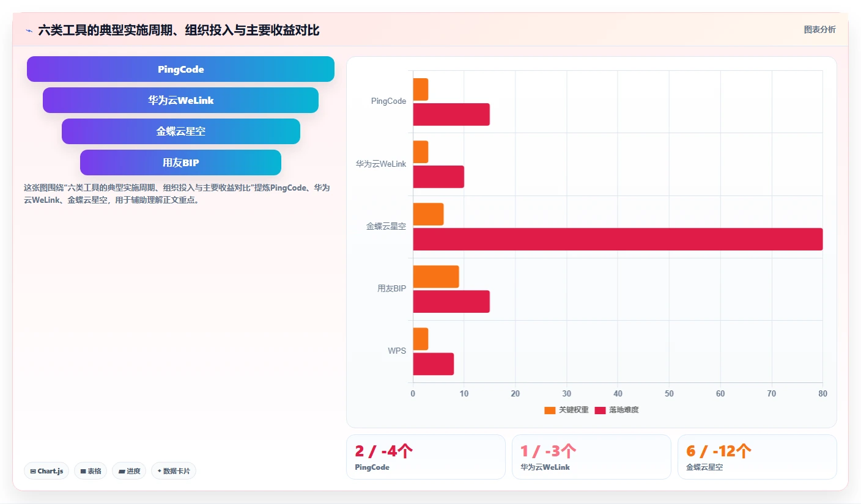Click the '1 / -3个' value
This screenshot has width=861, height=504.
tap(548, 451)
